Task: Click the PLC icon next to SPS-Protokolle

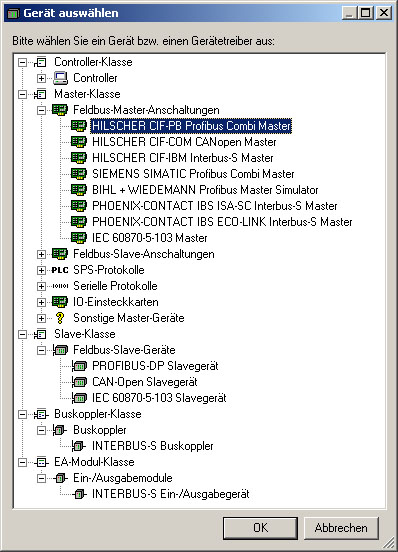Action: click(x=60, y=270)
